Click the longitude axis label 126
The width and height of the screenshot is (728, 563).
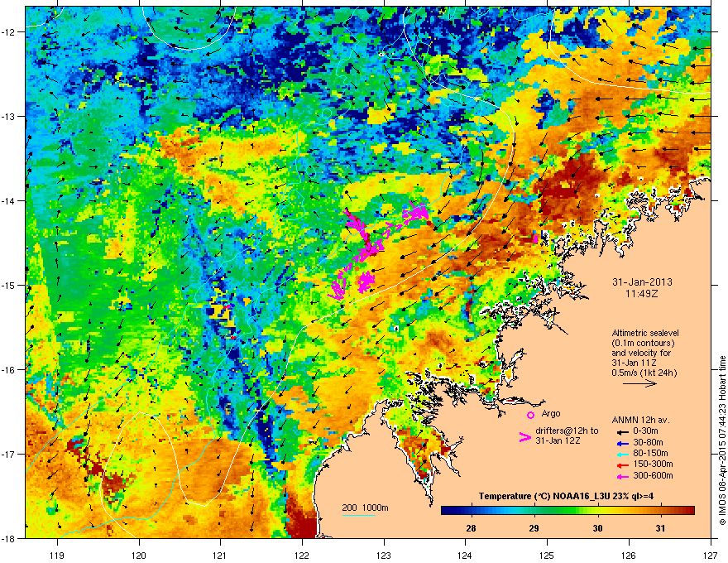629,555
